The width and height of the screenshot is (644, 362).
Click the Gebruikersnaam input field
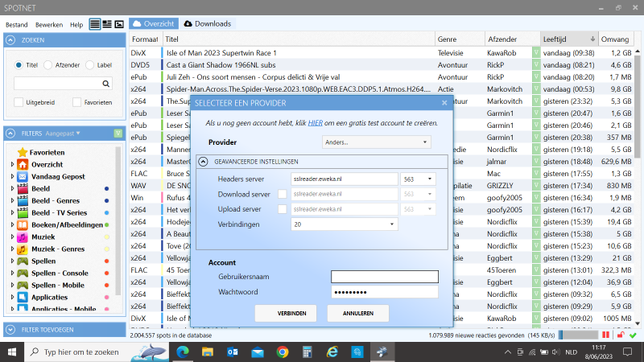(x=384, y=277)
